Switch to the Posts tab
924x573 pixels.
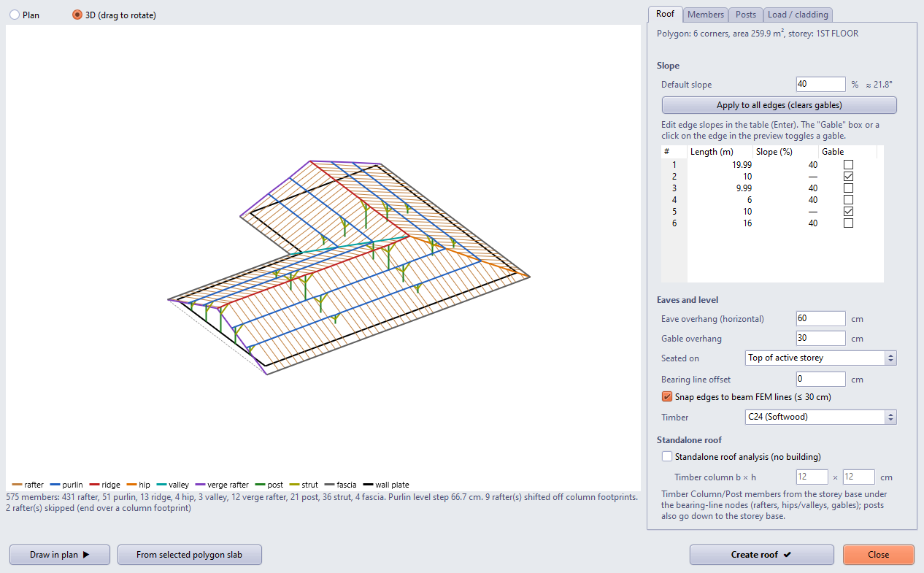click(x=746, y=15)
